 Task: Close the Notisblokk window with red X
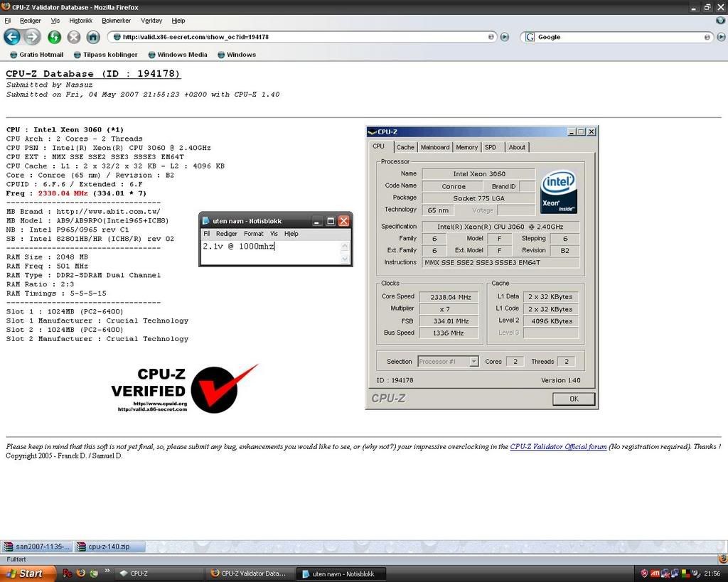coord(343,221)
